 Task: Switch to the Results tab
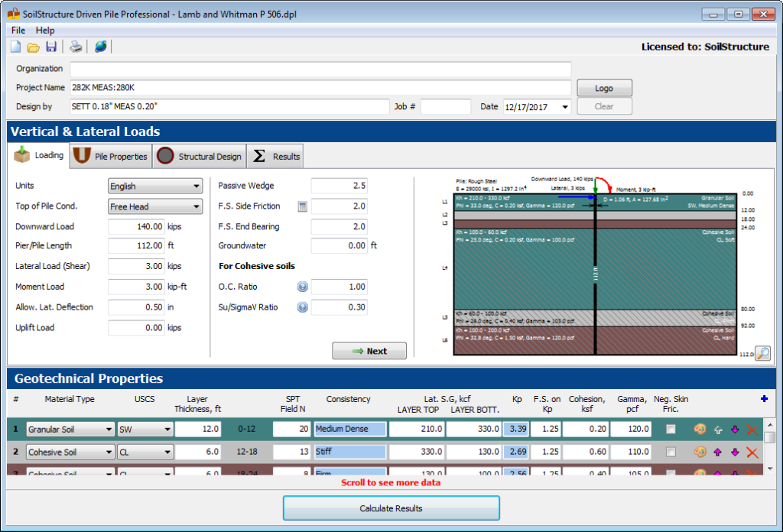(275, 157)
